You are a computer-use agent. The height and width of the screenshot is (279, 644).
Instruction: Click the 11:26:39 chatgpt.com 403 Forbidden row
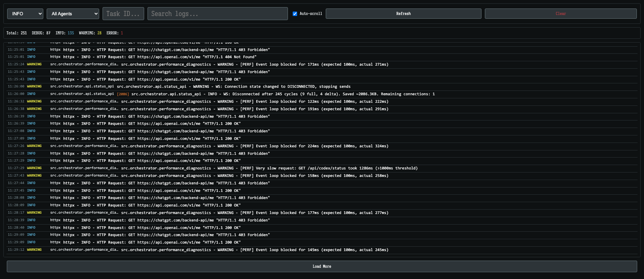[322, 116]
